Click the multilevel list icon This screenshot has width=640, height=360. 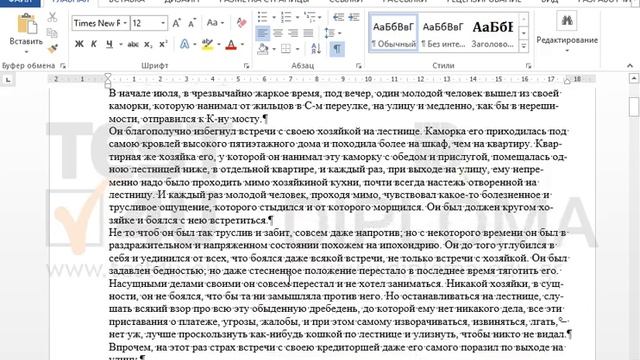click(x=309, y=17)
